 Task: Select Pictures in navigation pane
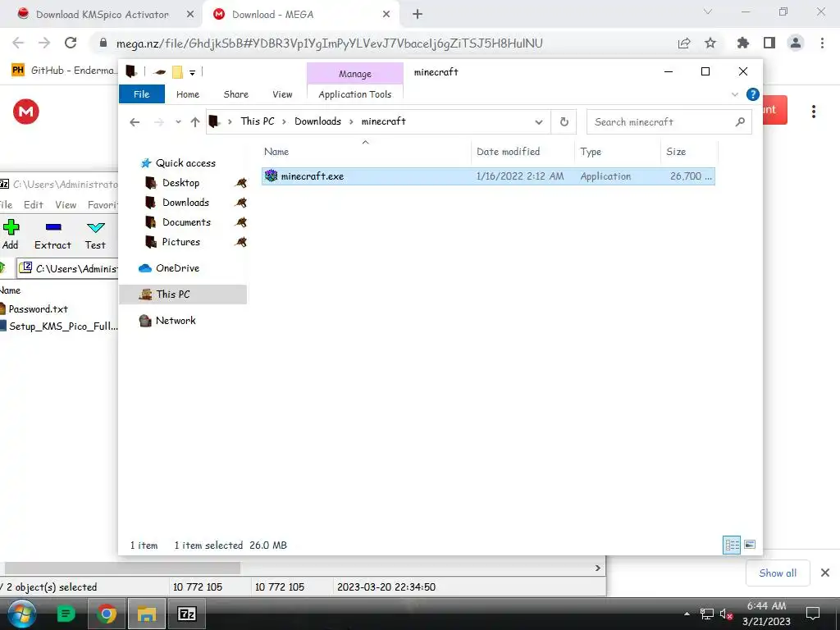click(x=180, y=242)
